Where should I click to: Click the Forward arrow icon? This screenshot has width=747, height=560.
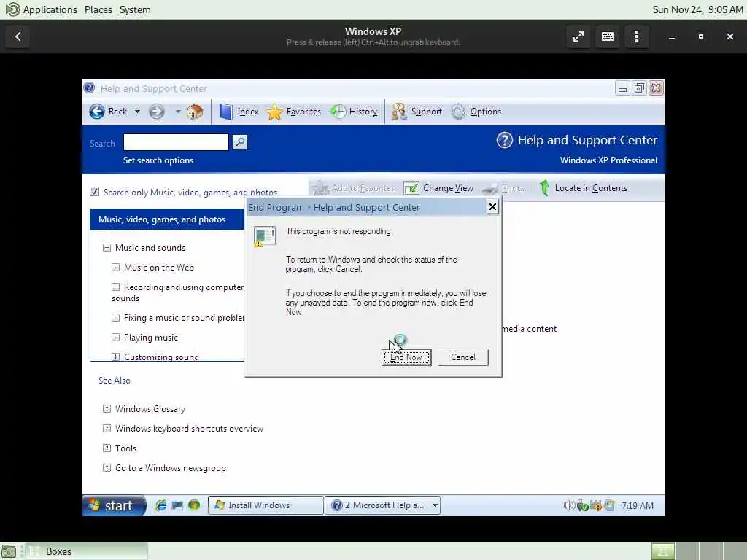(156, 112)
